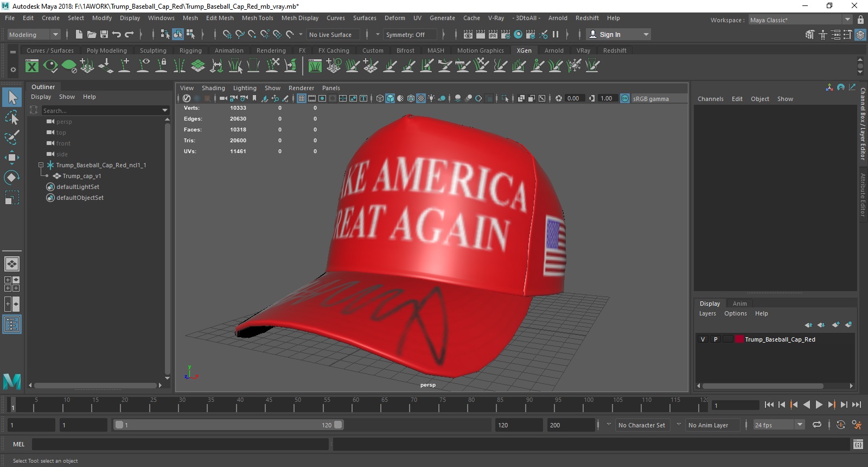Screen dimensions: 868x467
Task: Open the Sign In dropdown
Action: pos(618,34)
